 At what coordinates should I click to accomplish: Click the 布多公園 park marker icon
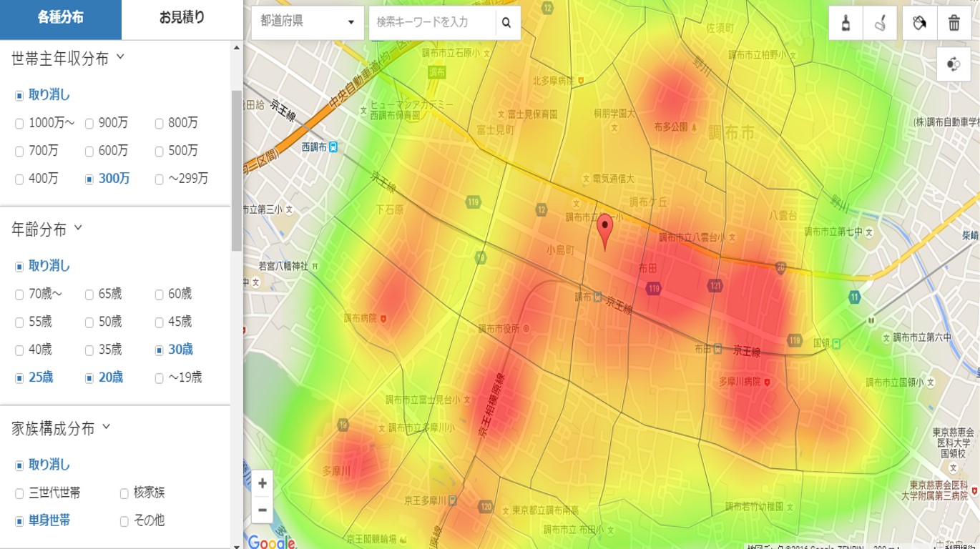[694, 127]
